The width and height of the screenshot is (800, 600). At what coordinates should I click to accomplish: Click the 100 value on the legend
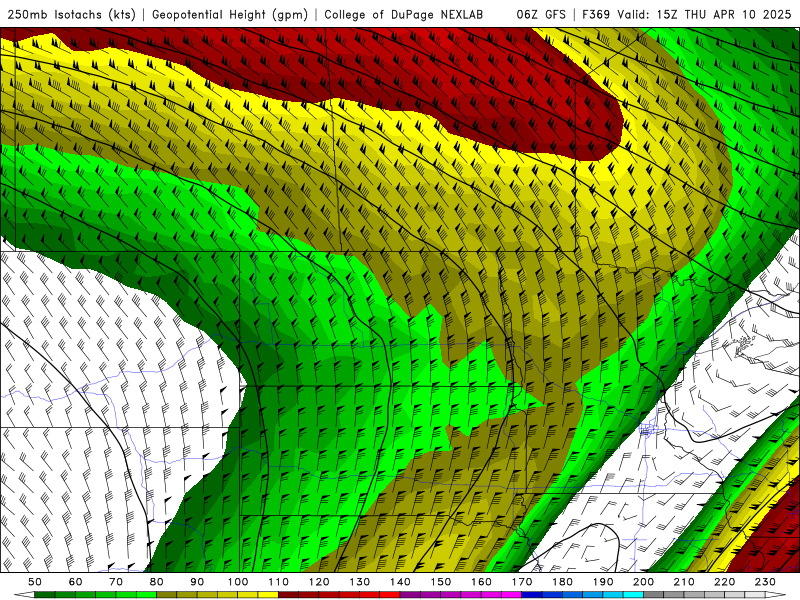[238, 582]
